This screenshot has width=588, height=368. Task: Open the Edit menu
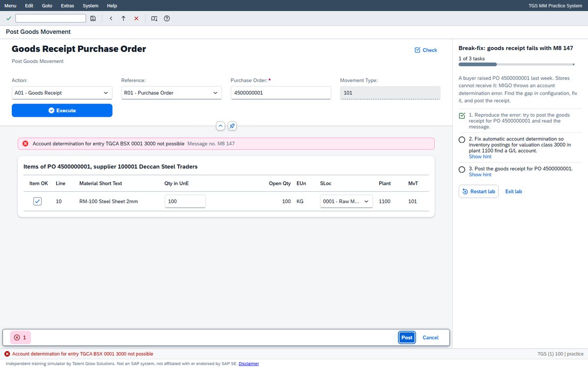(29, 5)
